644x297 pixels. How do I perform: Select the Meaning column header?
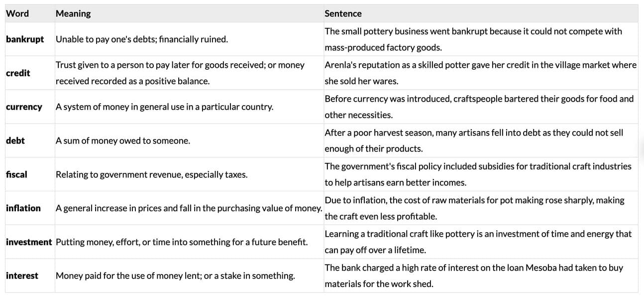(x=73, y=13)
